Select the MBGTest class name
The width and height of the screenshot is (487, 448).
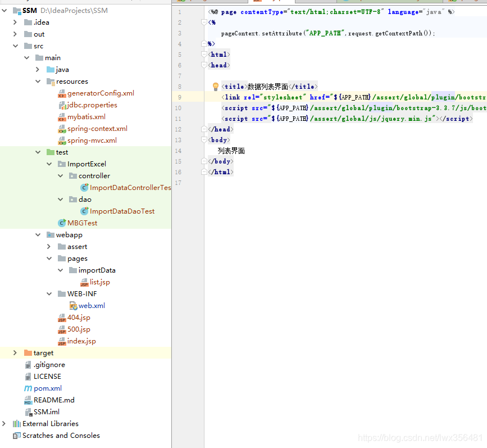[x=83, y=223]
